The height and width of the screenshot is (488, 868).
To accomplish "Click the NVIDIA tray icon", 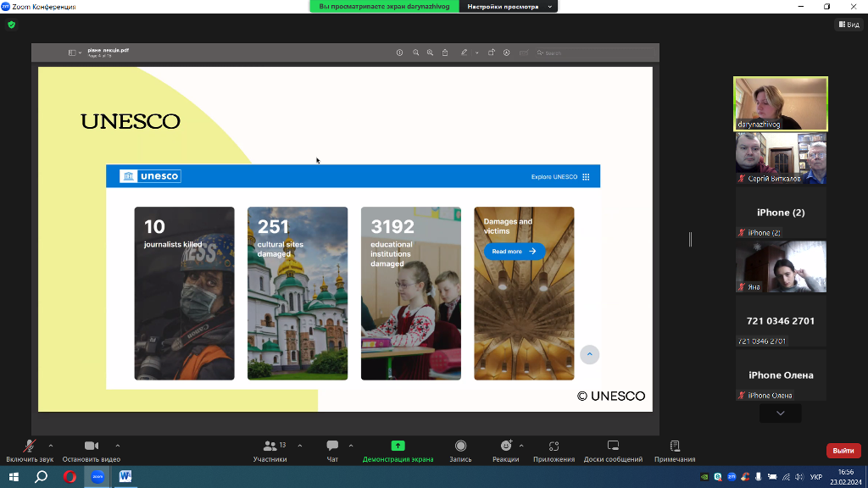I will [704, 477].
